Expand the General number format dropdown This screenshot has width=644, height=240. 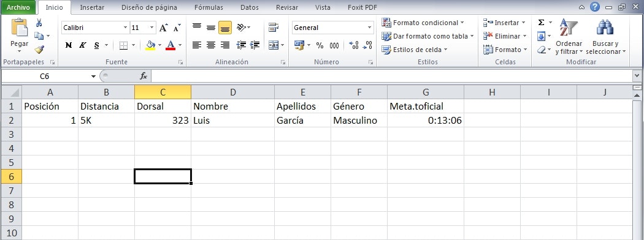coord(370,28)
